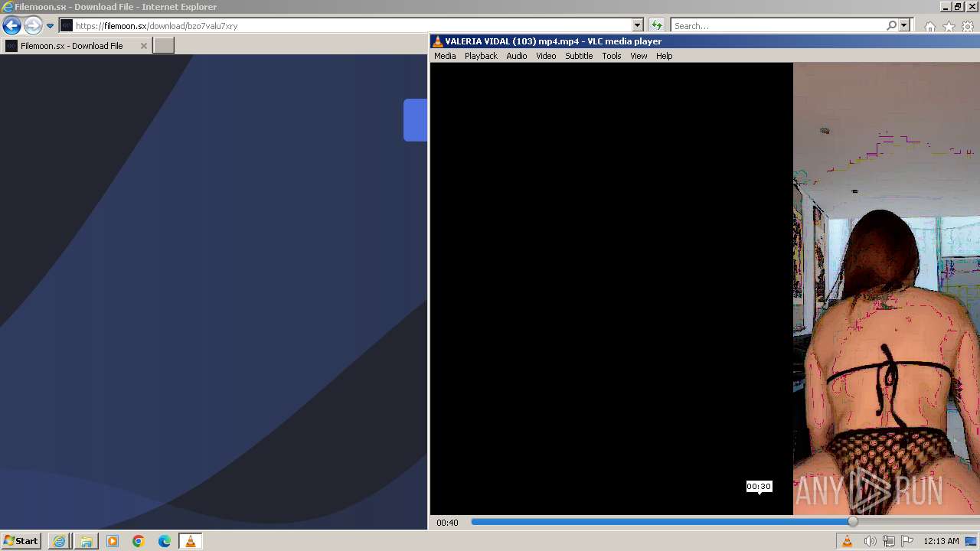Viewport: 980px width, 551px height.
Task: Open the VLC Audio menu
Action: point(516,56)
